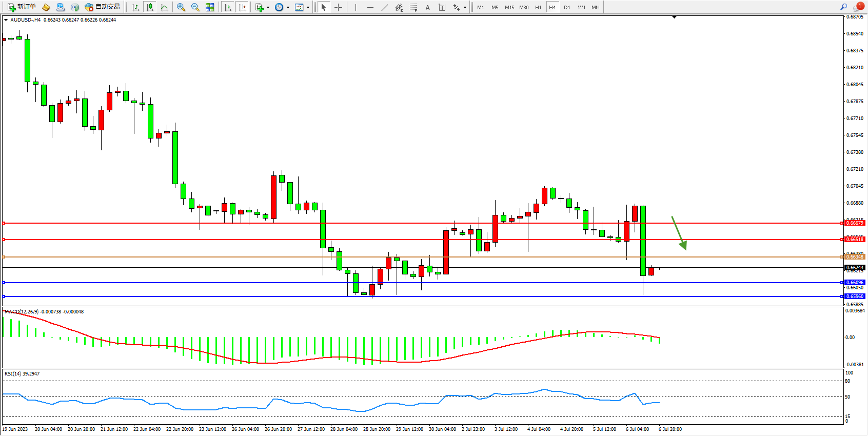Open the indicators list dropdown arrow
Image resolution: width=868 pixels, height=436 pixels.
click(268, 8)
